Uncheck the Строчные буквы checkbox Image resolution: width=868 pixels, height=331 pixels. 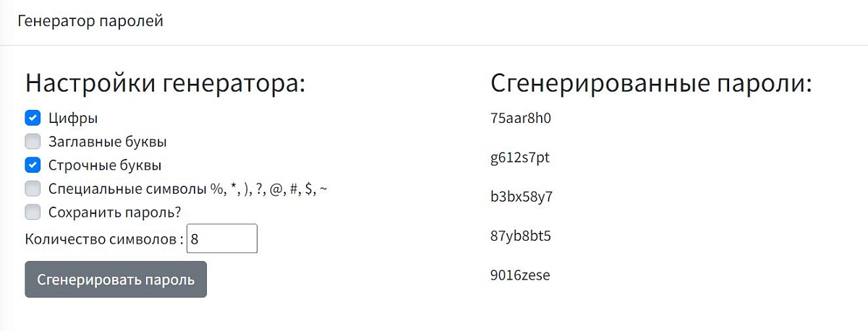click(x=33, y=165)
